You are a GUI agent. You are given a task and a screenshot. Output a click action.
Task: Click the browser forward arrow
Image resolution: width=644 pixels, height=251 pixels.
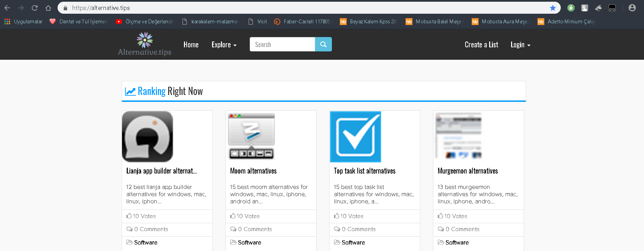[x=21, y=8]
